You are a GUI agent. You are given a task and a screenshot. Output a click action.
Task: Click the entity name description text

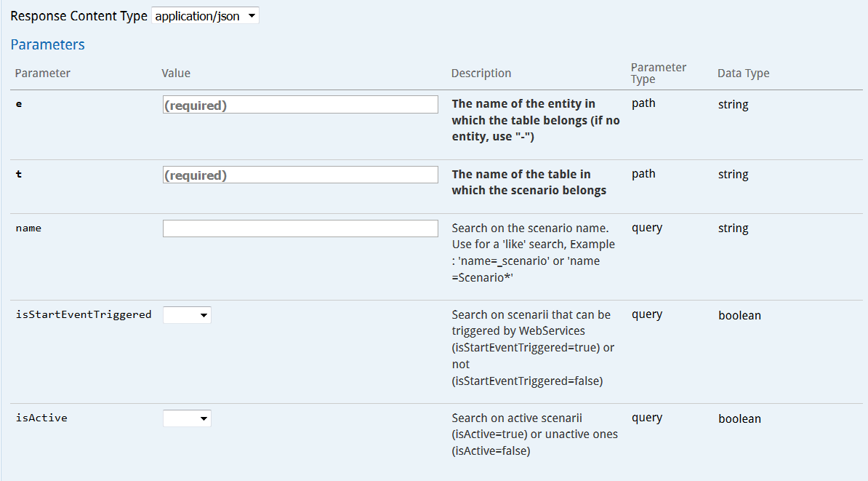(x=535, y=120)
